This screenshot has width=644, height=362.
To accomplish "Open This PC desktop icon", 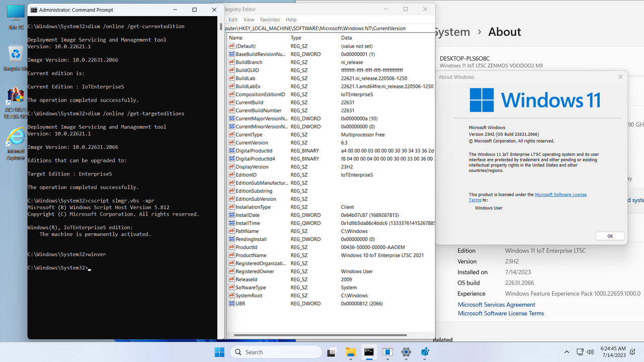I will click(x=16, y=17).
